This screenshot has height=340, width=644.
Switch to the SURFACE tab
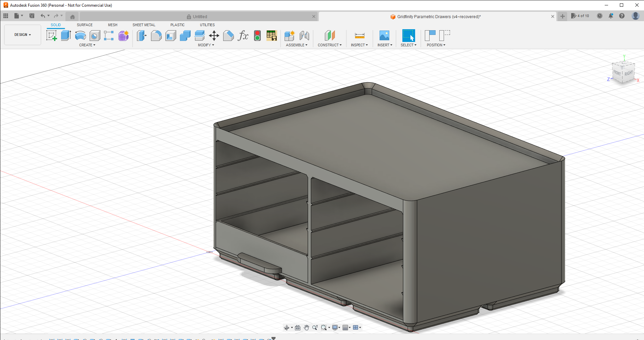(x=85, y=25)
